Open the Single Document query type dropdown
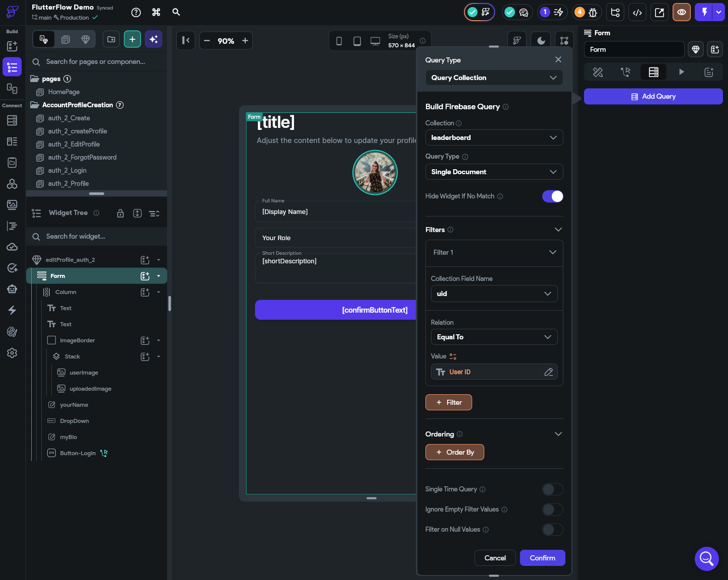Image resolution: width=728 pixels, height=580 pixels. (x=494, y=172)
